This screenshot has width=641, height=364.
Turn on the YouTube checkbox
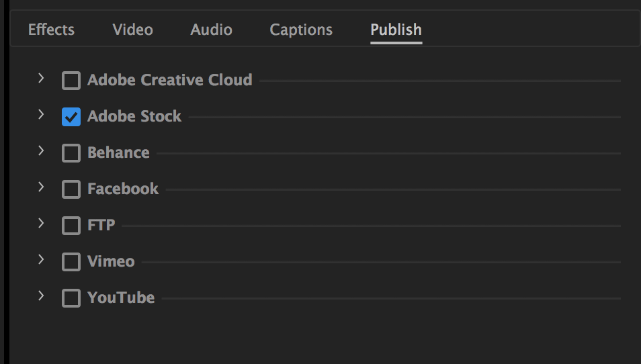pos(71,298)
